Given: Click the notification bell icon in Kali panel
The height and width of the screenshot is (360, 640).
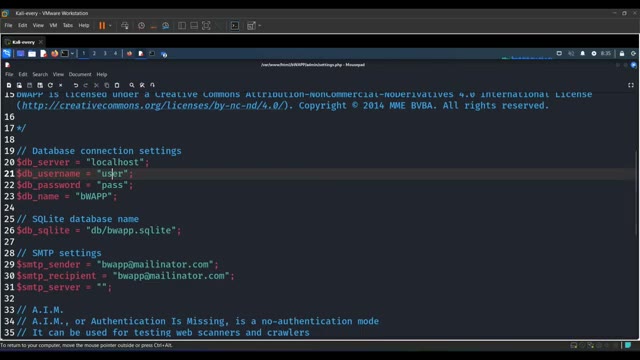Looking at the screenshot, I should (x=582, y=53).
